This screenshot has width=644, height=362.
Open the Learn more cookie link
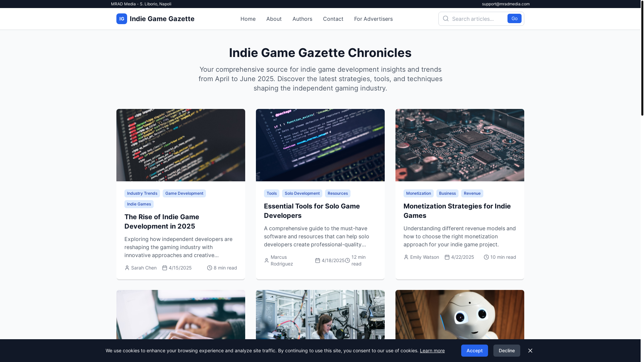coord(432,351)
